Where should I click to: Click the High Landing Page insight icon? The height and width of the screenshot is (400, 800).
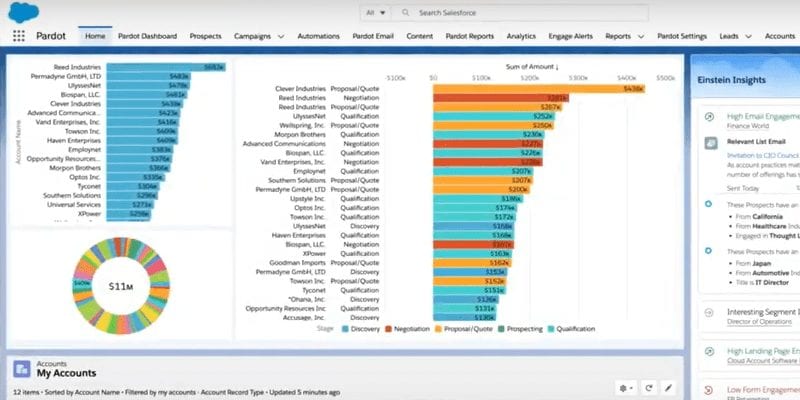(709, 352)
